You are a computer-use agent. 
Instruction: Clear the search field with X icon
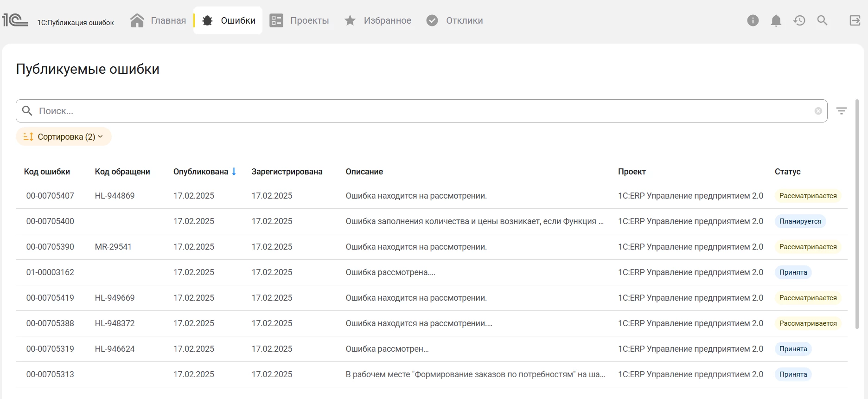pos(818,111)
